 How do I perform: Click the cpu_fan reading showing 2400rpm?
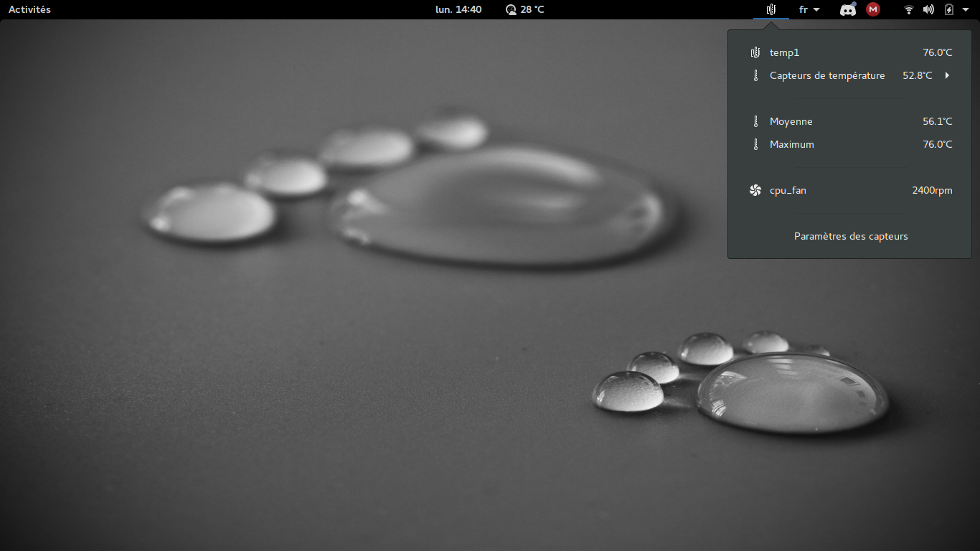click(x=932, y=190)
